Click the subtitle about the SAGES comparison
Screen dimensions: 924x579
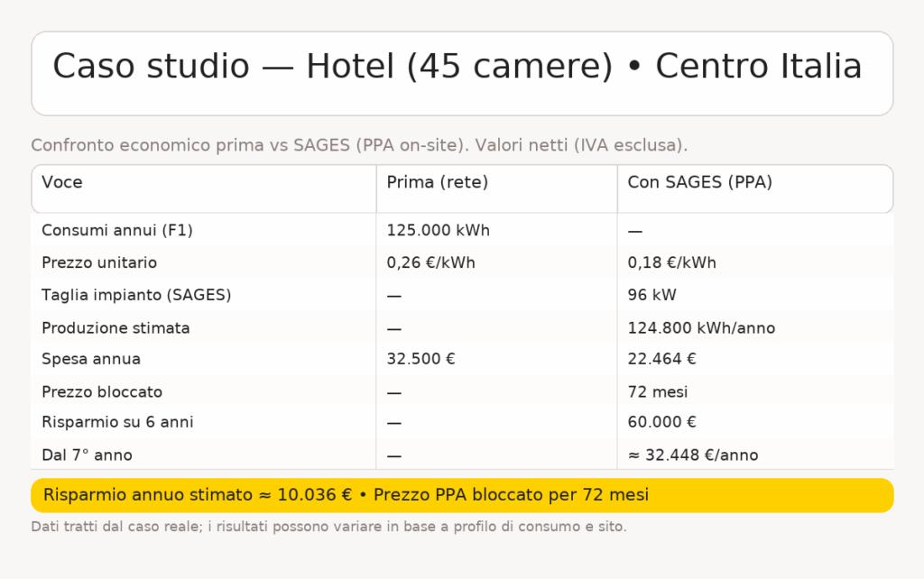pyautogui.click(x=359, y=145)
